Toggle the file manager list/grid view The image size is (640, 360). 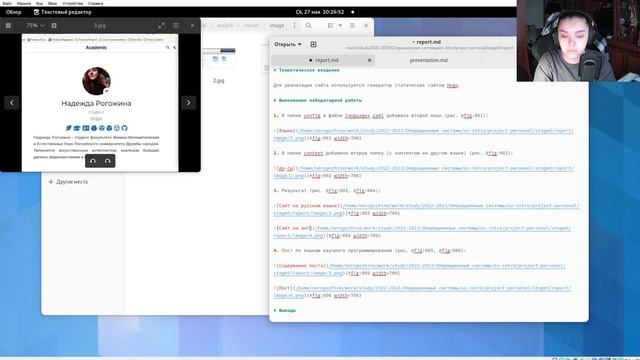tap(330, 25)
